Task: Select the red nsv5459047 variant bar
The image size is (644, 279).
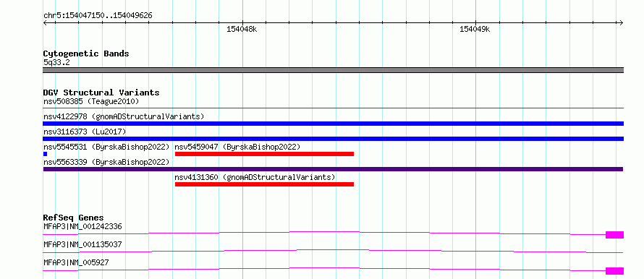Action: pos(264,154)
